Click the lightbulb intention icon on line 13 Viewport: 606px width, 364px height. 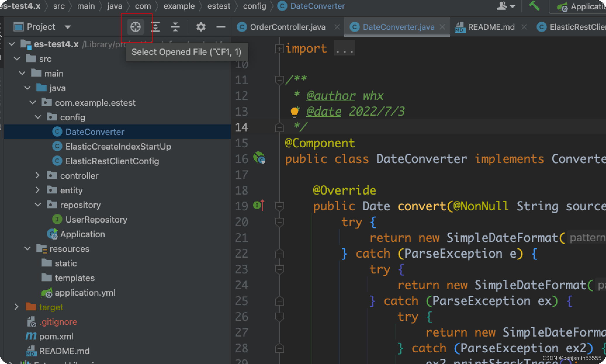[295, 112]
